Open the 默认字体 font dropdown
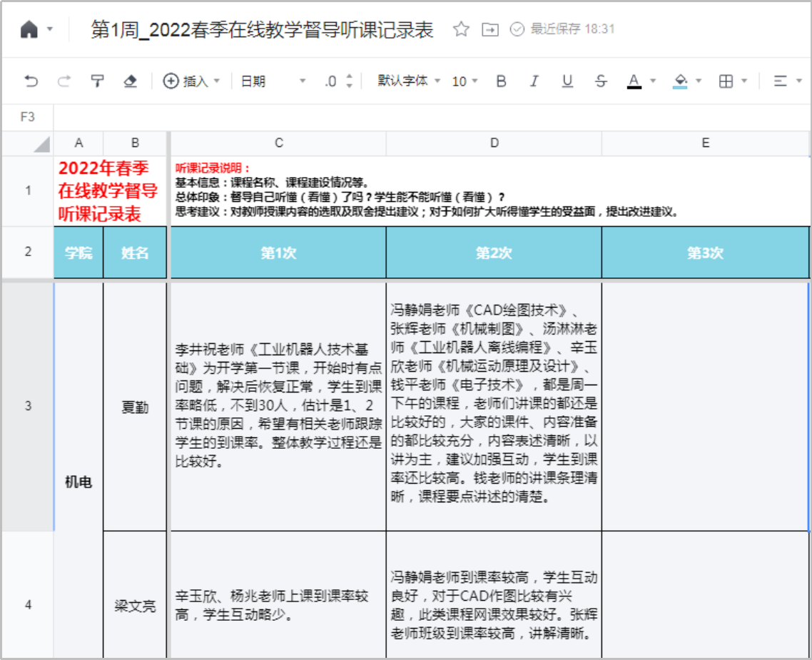This screenshot has height=660, width=812. click(409, 81)
